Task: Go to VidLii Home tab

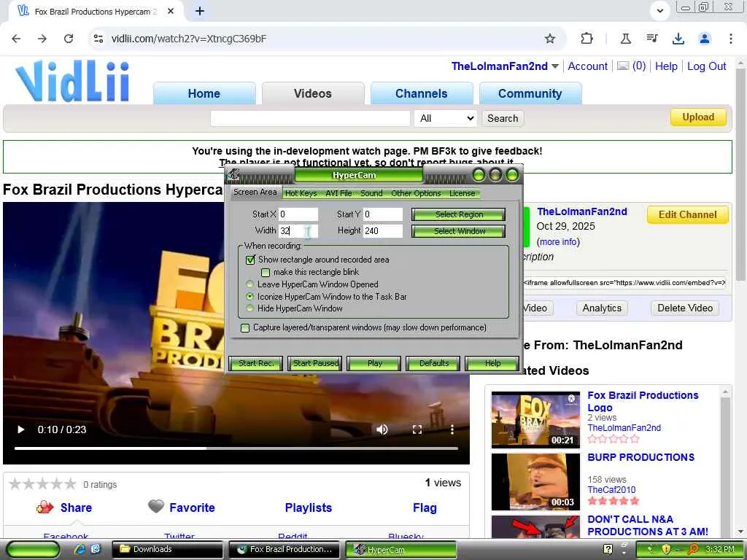Action: point(204,93)
